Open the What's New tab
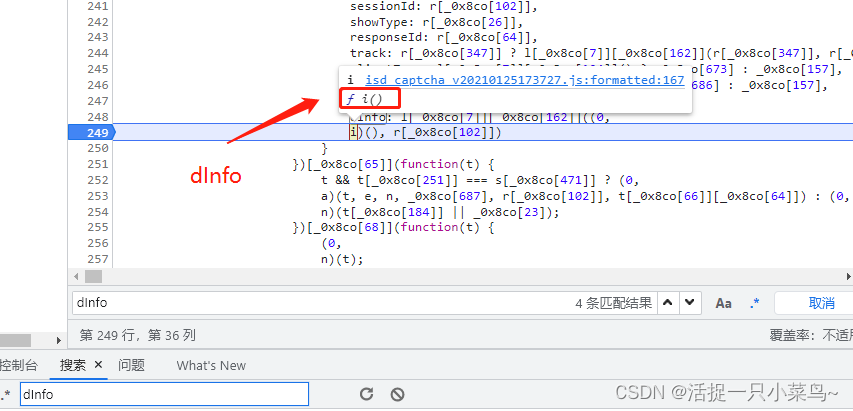 [x=211, y=365]
